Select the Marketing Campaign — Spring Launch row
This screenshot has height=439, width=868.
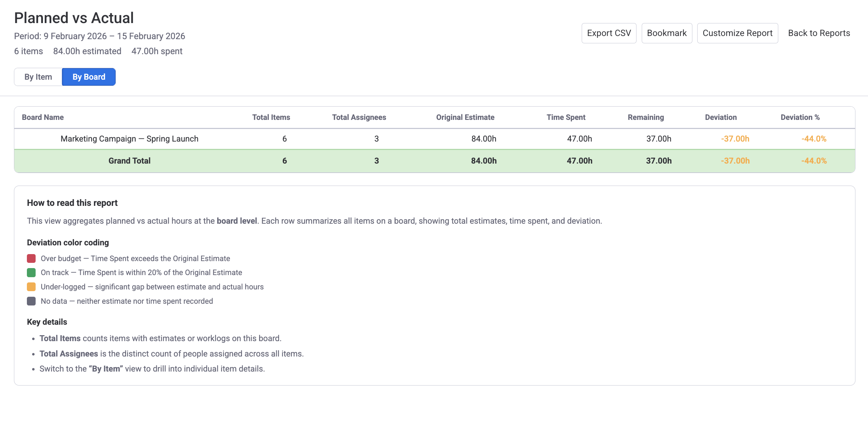(x=130, y=138)
